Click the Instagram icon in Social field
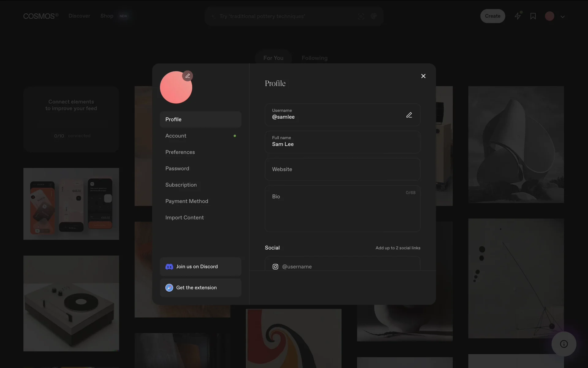 (275, 266)
